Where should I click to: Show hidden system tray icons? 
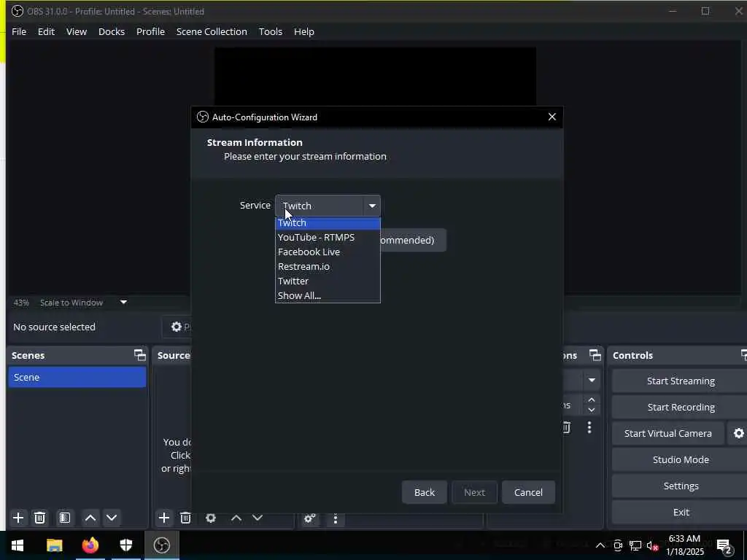pyautogui.click(x=600, y=545)
